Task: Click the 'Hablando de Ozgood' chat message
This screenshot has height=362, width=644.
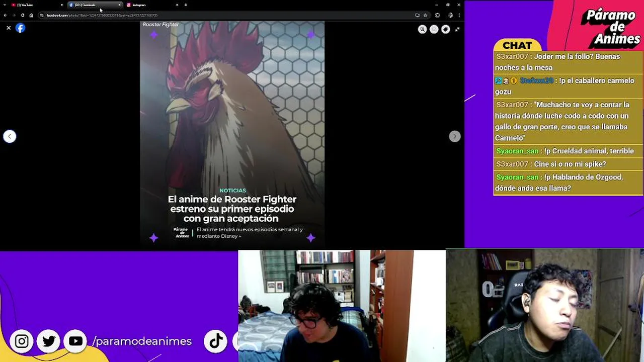Action: (x=568, y=183)
